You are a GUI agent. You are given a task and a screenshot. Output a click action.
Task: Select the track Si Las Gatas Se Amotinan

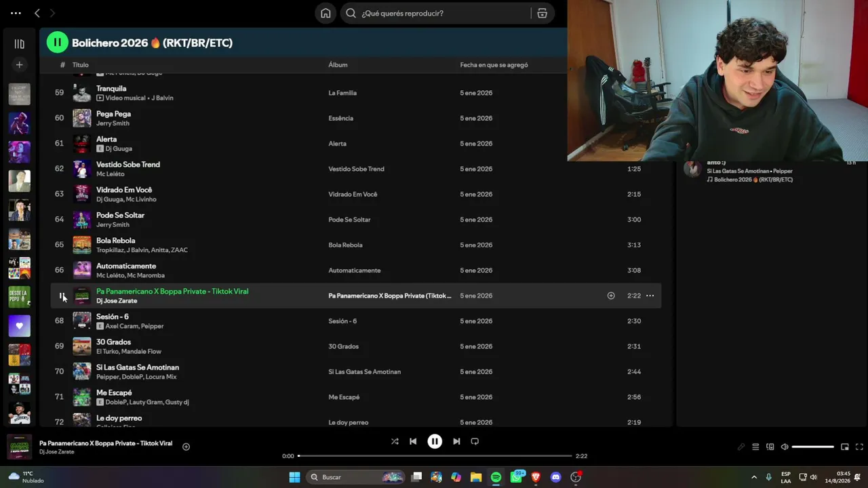pos(138,367)
